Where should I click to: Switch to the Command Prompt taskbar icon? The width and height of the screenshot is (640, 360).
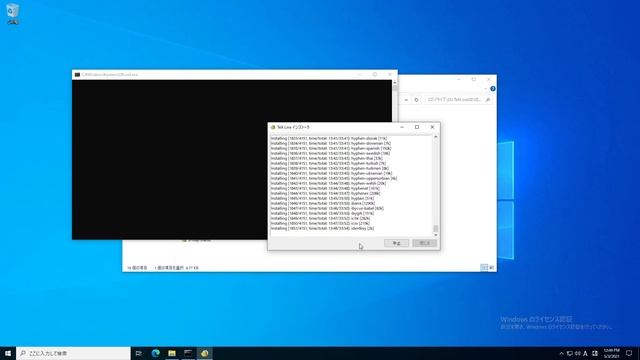[188, 353]
